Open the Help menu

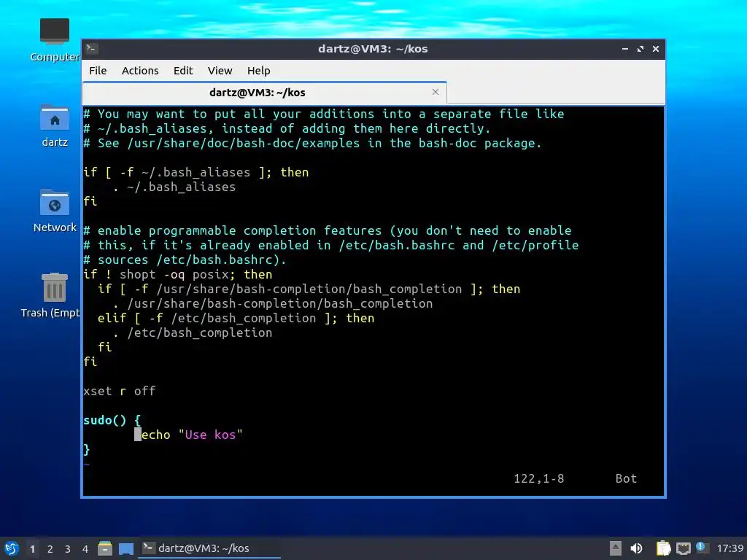[259, 71]
